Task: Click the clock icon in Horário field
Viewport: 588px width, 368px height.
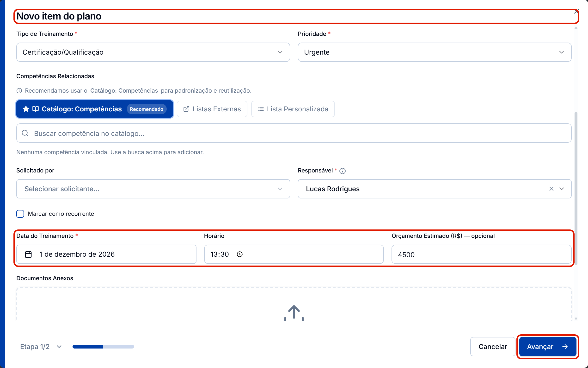Action: click(x=239, y=254)
